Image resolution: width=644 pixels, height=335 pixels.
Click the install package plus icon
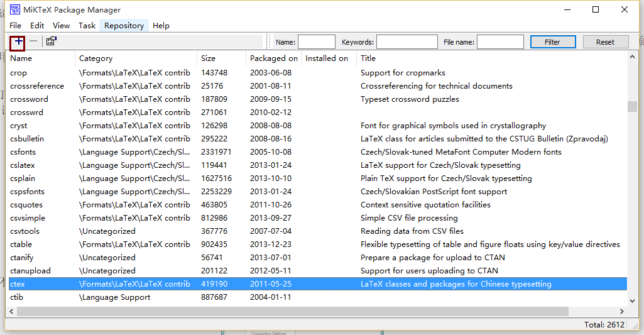tap(18, 41)
